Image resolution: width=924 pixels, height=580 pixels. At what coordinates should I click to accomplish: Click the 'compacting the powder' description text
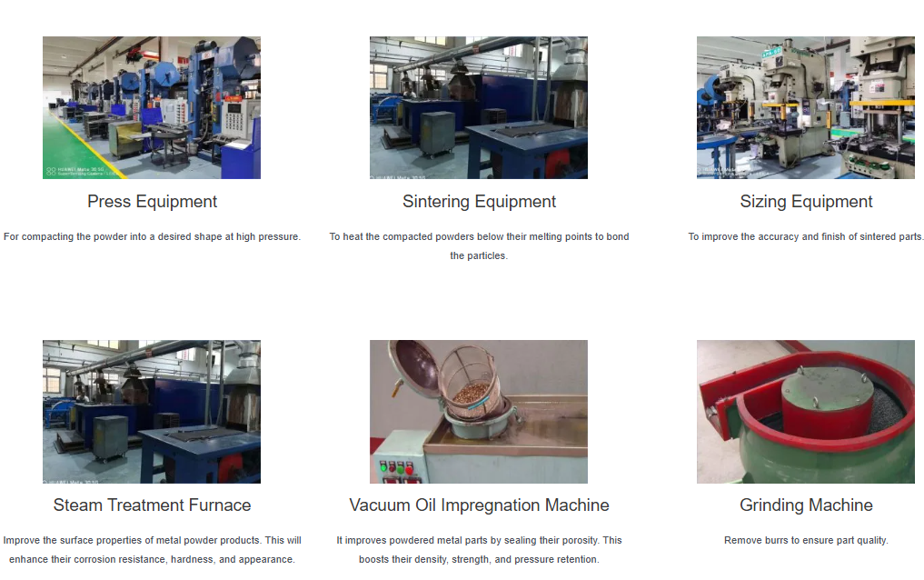coord(152,236)
